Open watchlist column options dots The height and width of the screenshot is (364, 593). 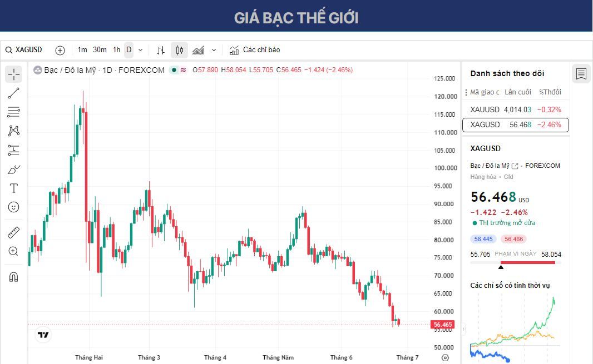coord(466,92)
